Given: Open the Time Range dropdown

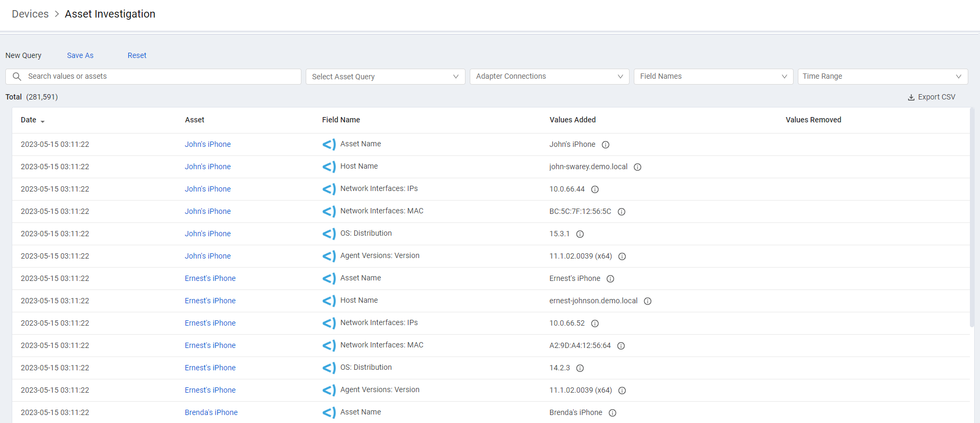Looking at the screenshot, I should (x=883, y=77).
